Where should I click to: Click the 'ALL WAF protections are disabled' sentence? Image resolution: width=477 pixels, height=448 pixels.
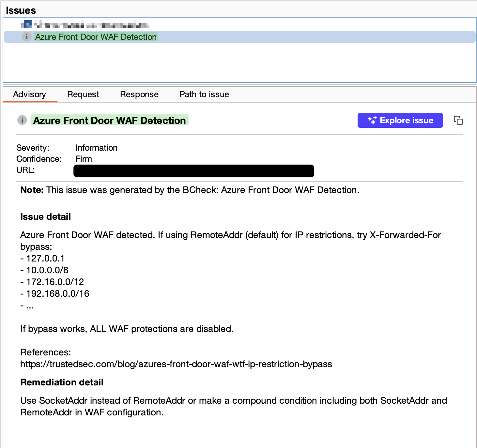(x=127, y=329)
